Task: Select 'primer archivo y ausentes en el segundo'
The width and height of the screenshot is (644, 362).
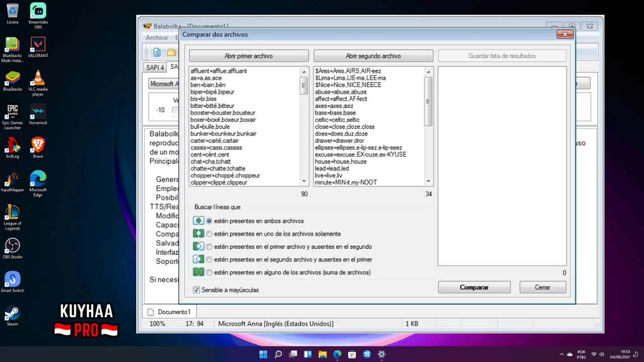Action: (x=209, y=247)
